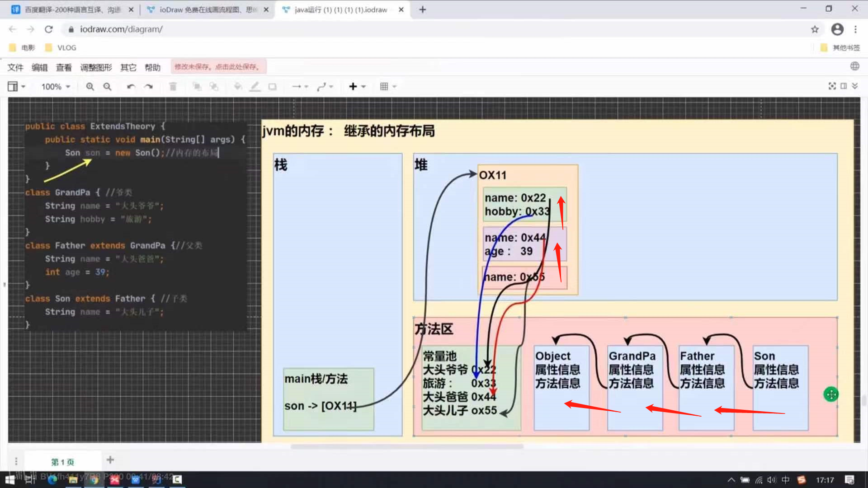
Task: Click the zoom out magnifier icon
Action: 107,86
